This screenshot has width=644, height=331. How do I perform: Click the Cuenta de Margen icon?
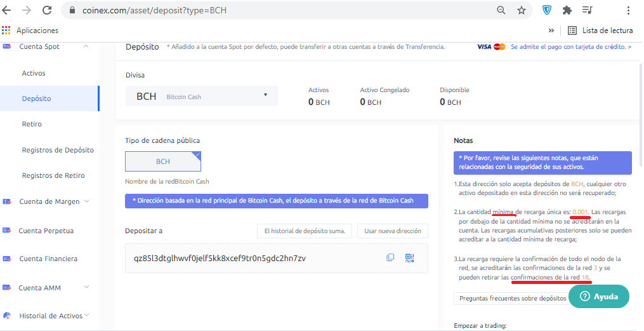tap(7, 201)
